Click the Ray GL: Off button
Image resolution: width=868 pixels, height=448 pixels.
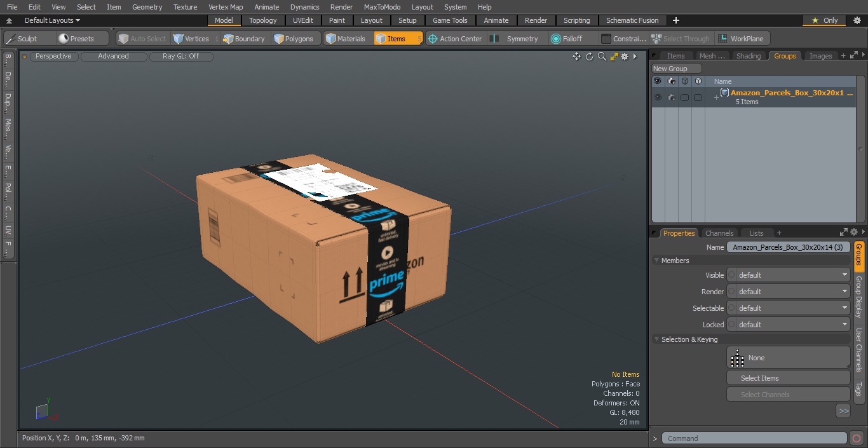(181, 57)
